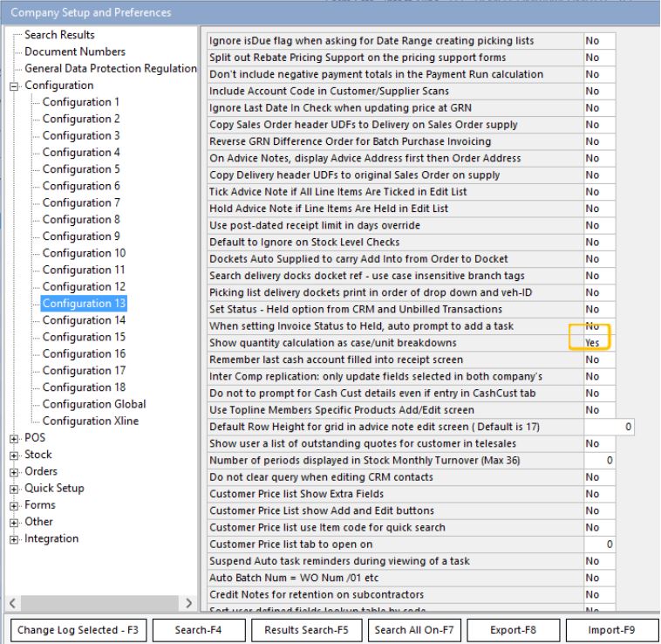Image resolution: width=661 pixels, height=644 pixels.
Task: Select Configuration 2 in the tree
Action: (81, 119)
